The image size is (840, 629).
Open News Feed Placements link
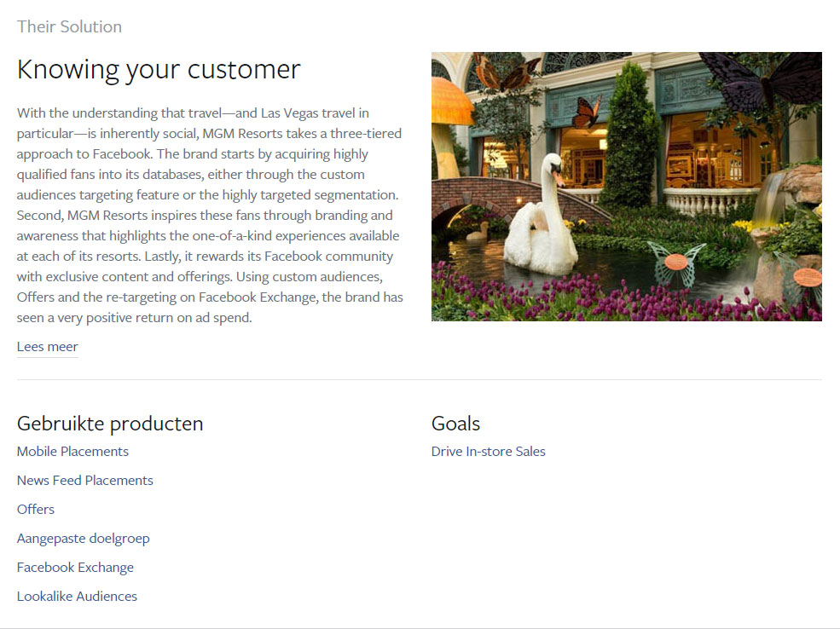84,481
